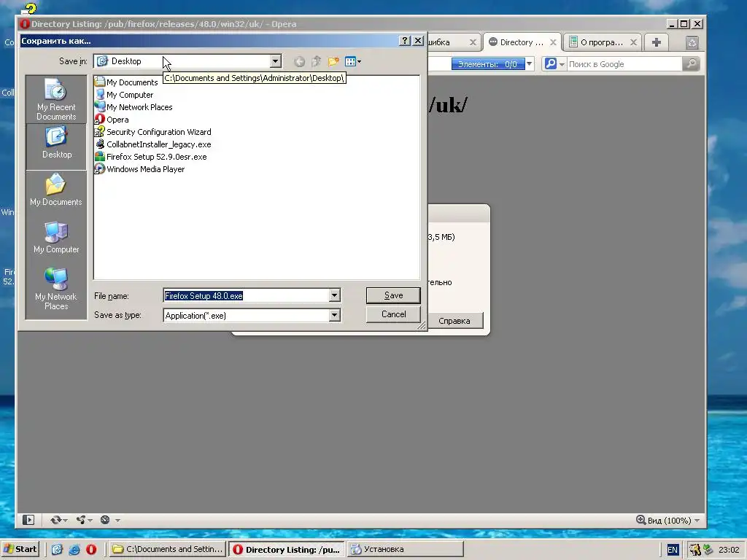
Task: Click the Элементы 0/0 progress indicator
Action: (x=488, y=64)
